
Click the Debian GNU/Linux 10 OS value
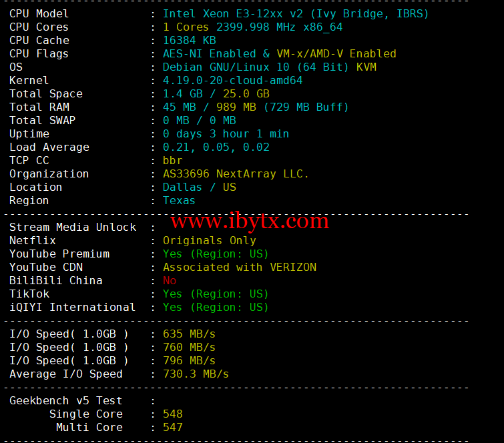point(270,67)
